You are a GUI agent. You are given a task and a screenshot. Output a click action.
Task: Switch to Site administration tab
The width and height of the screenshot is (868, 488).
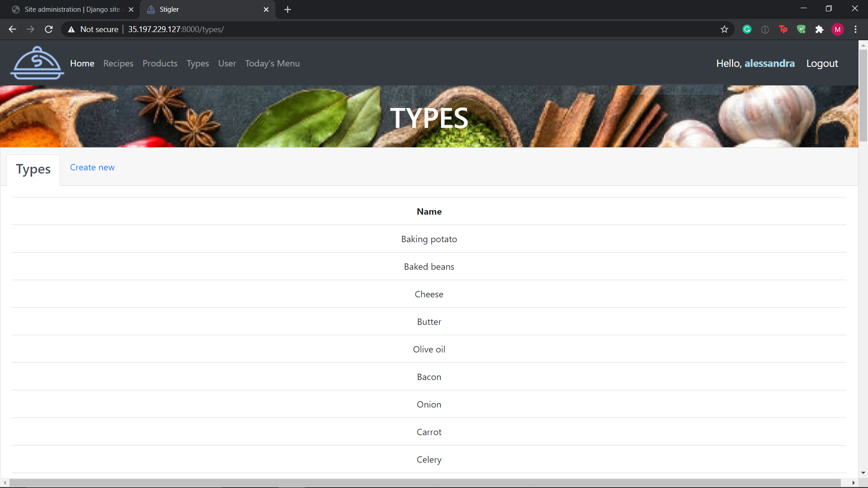click(72, 9)
